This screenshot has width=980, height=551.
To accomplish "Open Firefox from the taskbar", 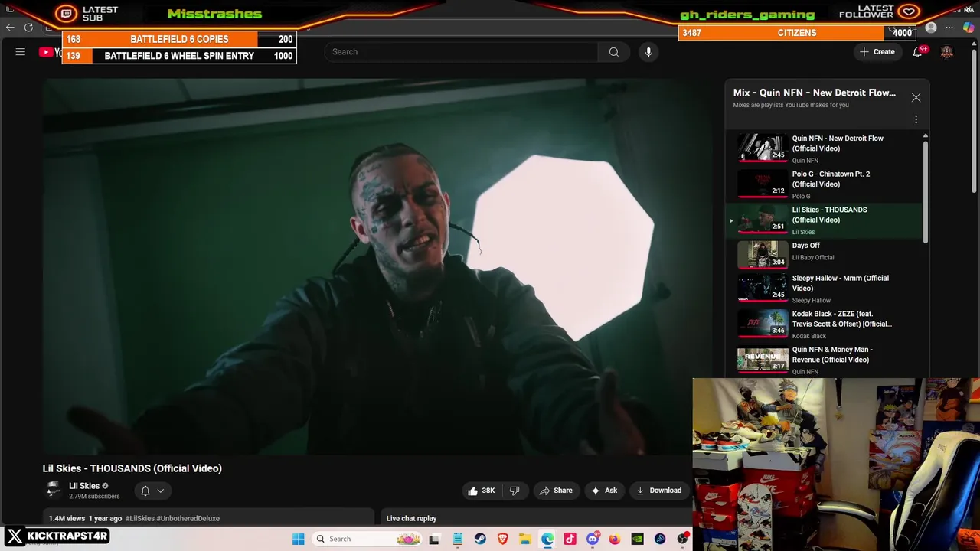I will 615,539.
